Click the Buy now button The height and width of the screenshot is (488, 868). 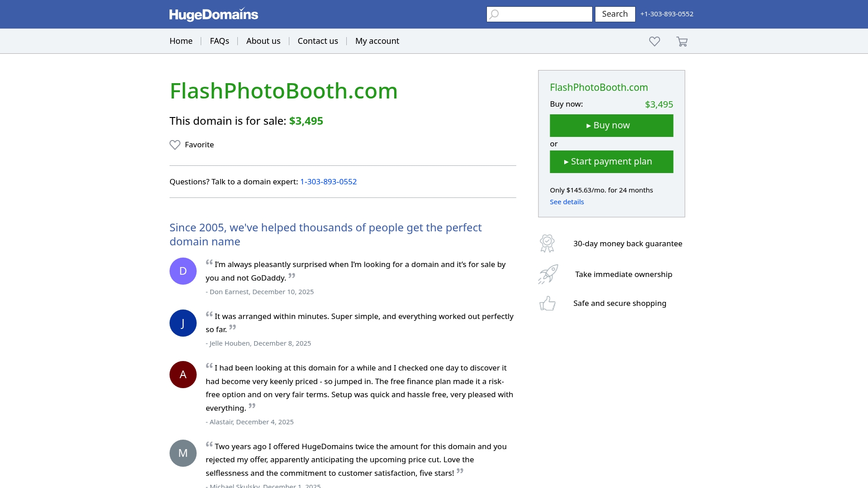[611, 125]
